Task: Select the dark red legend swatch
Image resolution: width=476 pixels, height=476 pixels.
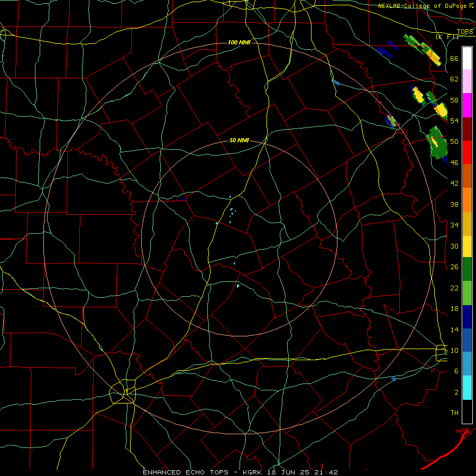Action: [x=467, y=129]
